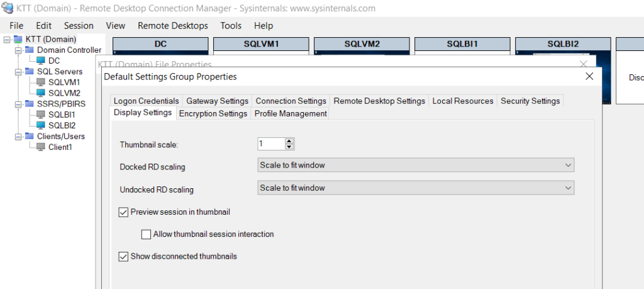644x289 pixels.
Task: Click the SQLVM1 server monitor icon
Action: (41, 82)
